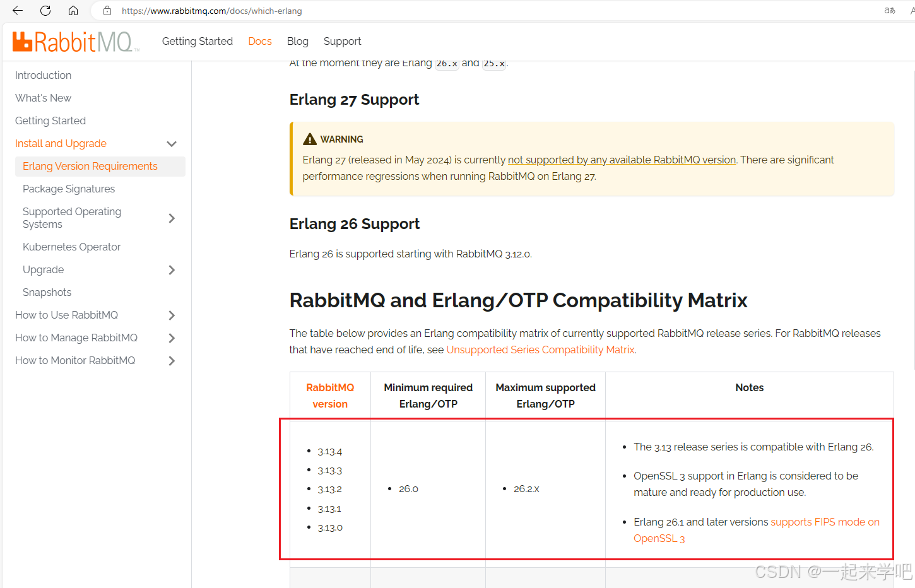Click the padlock site info icon
915x588 pixels.
[107, 11]
